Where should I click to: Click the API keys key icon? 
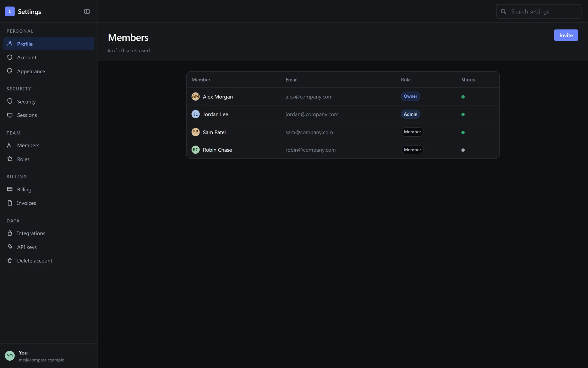(x=10, y=247)
